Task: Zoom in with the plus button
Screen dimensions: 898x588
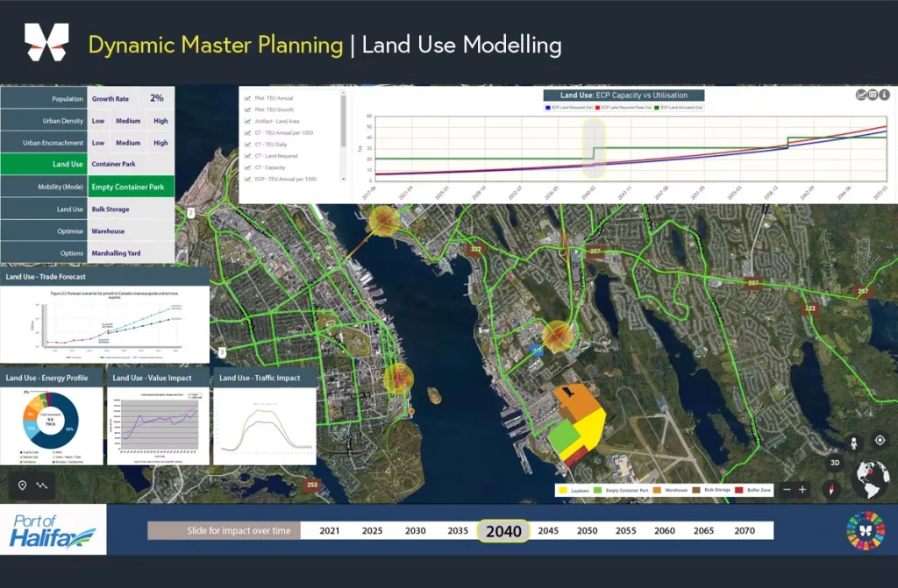Action: [x=802, y=490]
